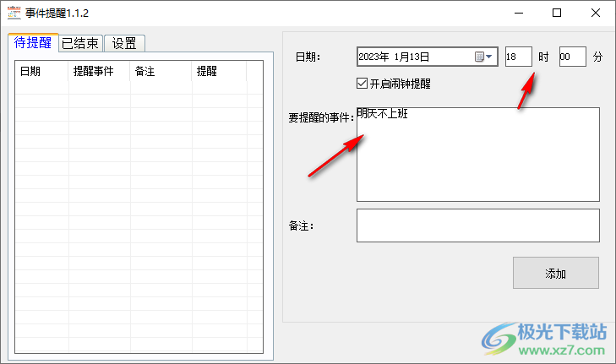Click the minute field showing 00
Viewport: 616px width, 364px height.
(573, 57)
